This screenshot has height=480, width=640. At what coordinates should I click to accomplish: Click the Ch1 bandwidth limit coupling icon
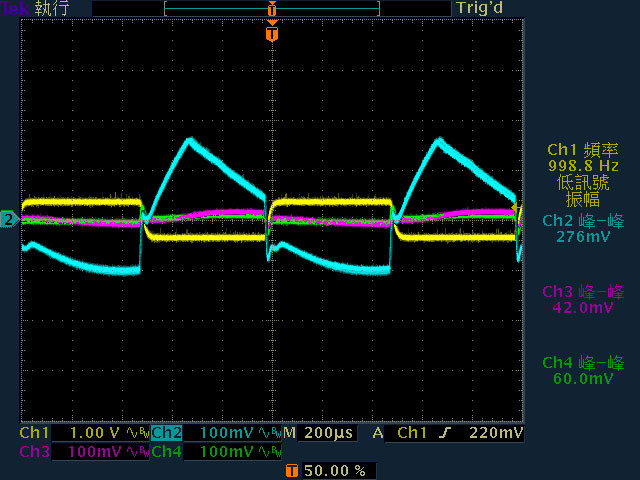pos(137,433)
